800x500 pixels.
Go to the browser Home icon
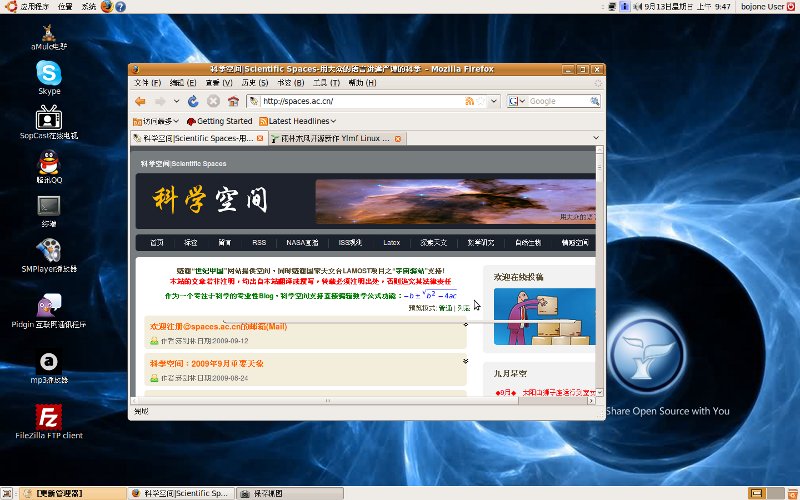point(233,101)
